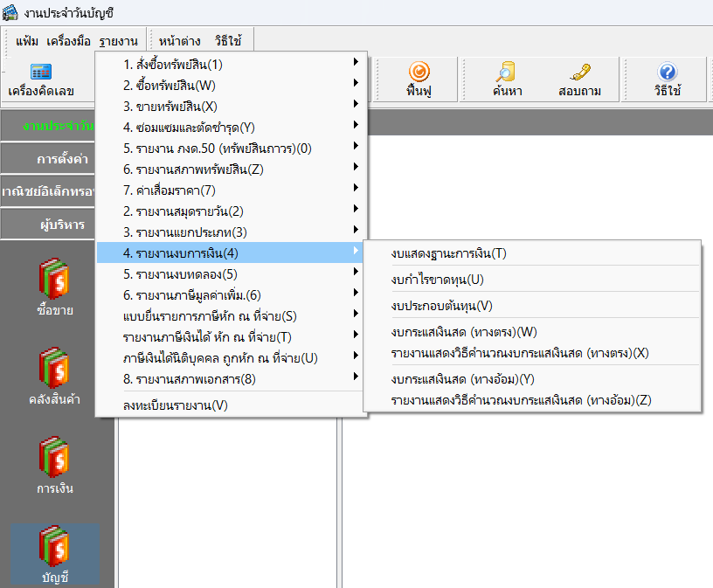Viewport: 713px width, 588px height.
Task: Open the ค้นหา search tool
Action: click(507, 80)
